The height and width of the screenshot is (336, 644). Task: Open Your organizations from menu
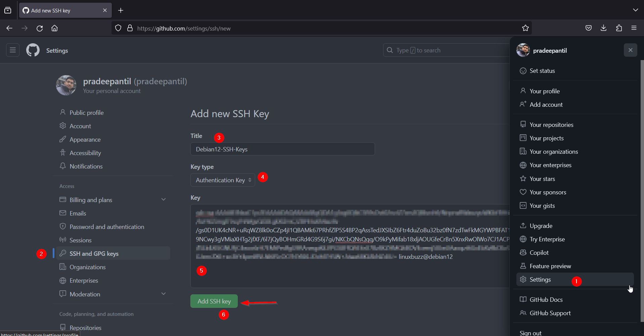[575, 151]
